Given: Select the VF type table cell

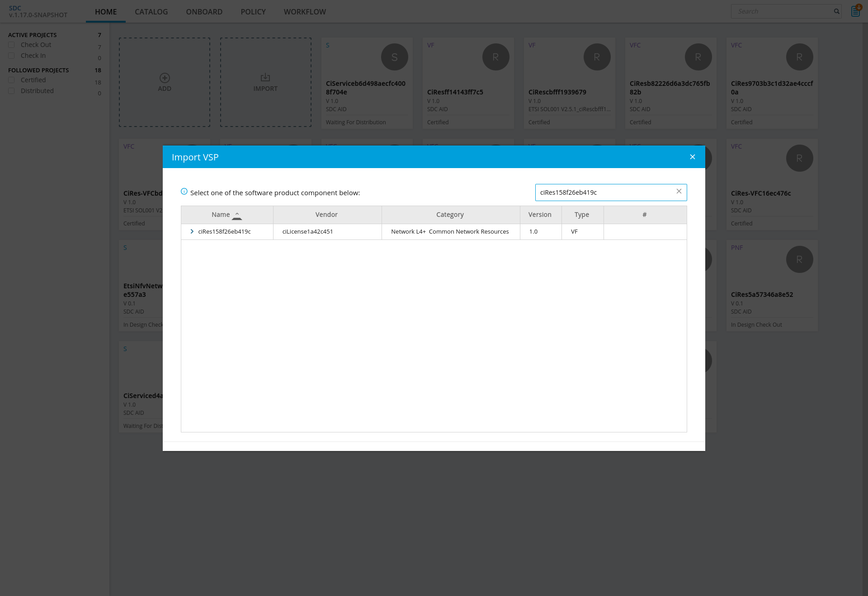Looking at the screenshot, I should [x=582, y=232].
